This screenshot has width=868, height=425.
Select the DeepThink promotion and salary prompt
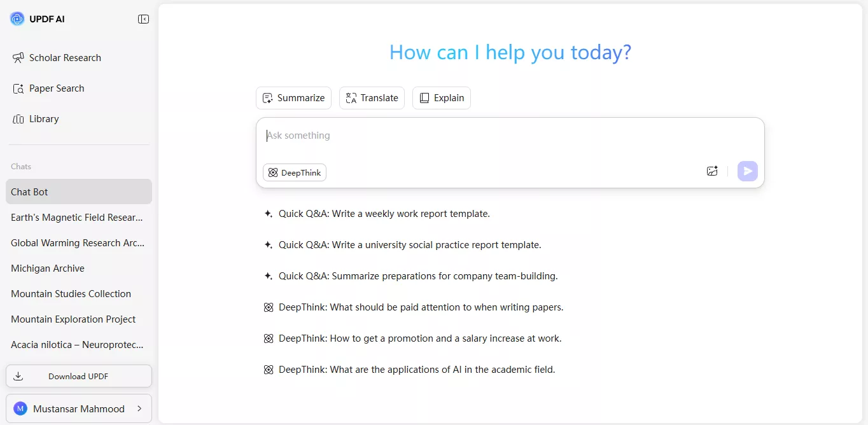coord(420,338)
